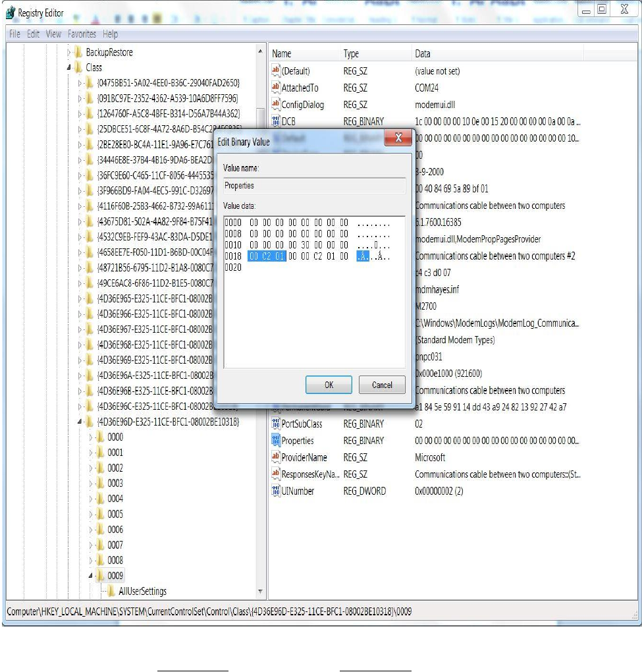
Task: Click OK in Edit Binary Value dialog
Action: click(329, 385)
